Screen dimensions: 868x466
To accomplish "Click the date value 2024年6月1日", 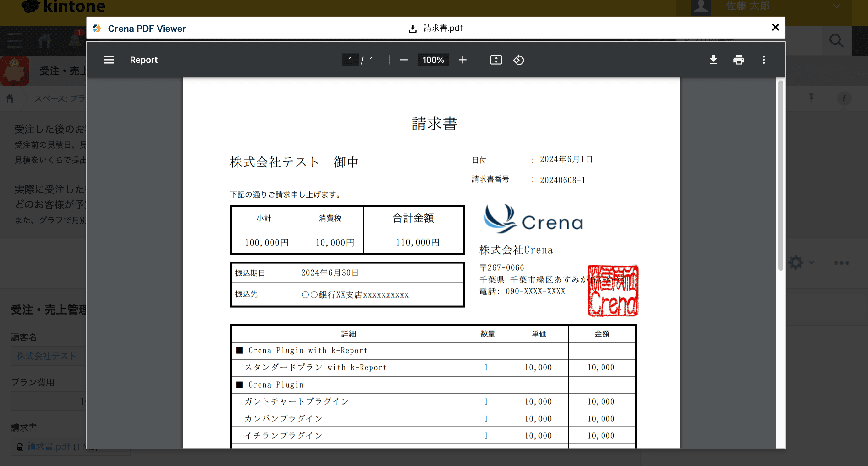I will (566, 159).
